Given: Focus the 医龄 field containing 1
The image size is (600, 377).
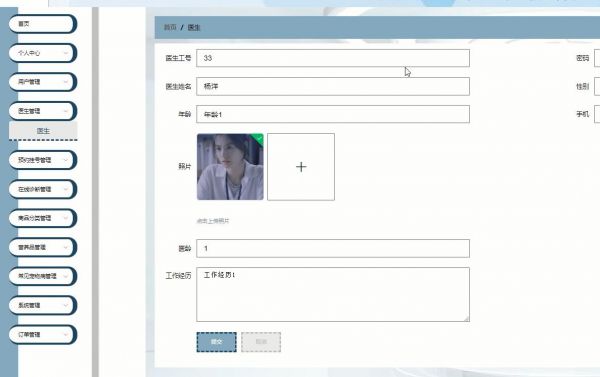Looking at the screenshot, I should click(333, 248).
